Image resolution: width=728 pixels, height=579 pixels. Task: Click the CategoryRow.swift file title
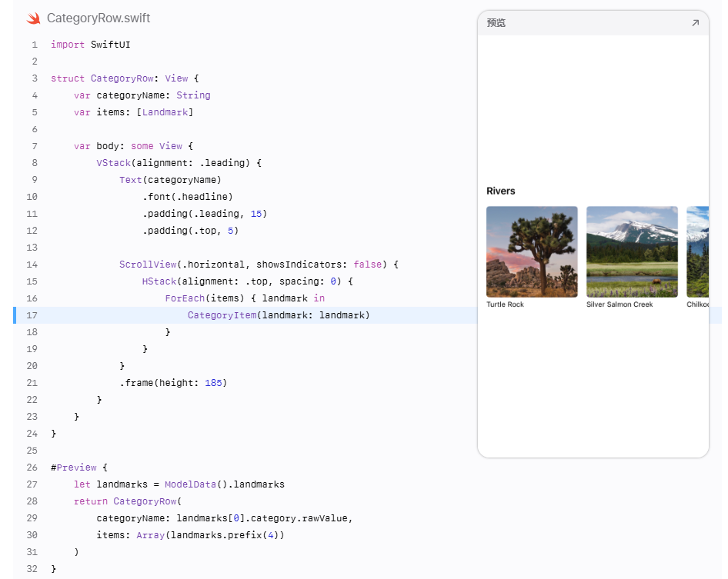tap(99, 18)
